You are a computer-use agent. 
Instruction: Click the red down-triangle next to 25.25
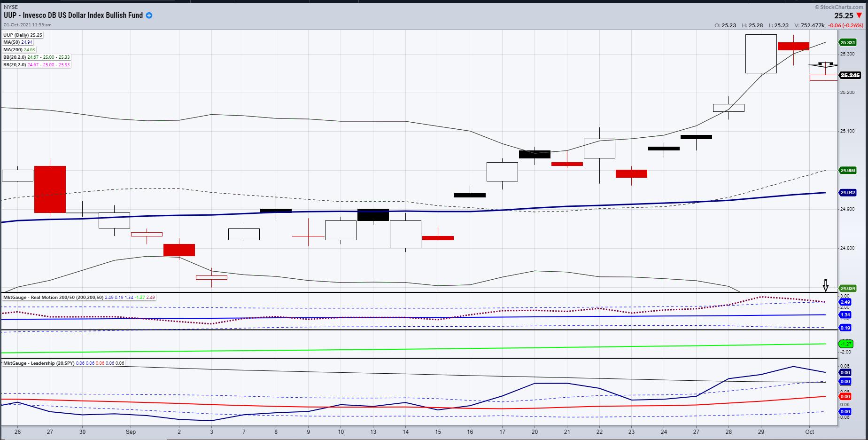(x=860, y=16)
